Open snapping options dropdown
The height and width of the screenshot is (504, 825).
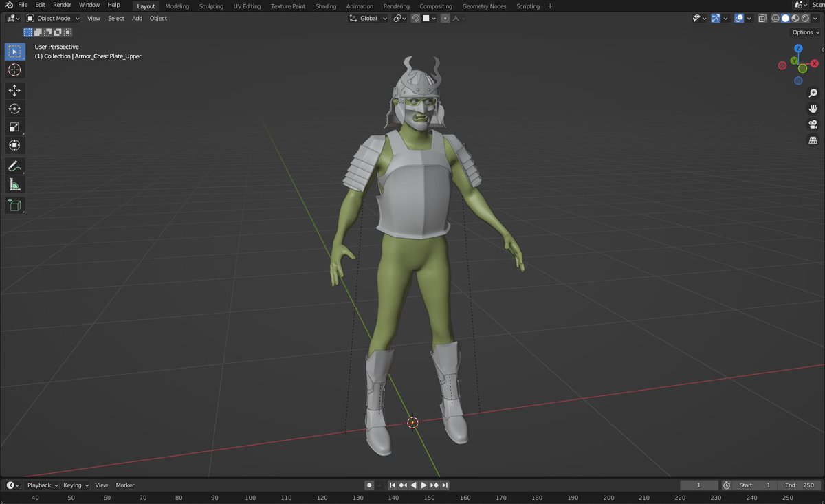click(x=430, y=19)
